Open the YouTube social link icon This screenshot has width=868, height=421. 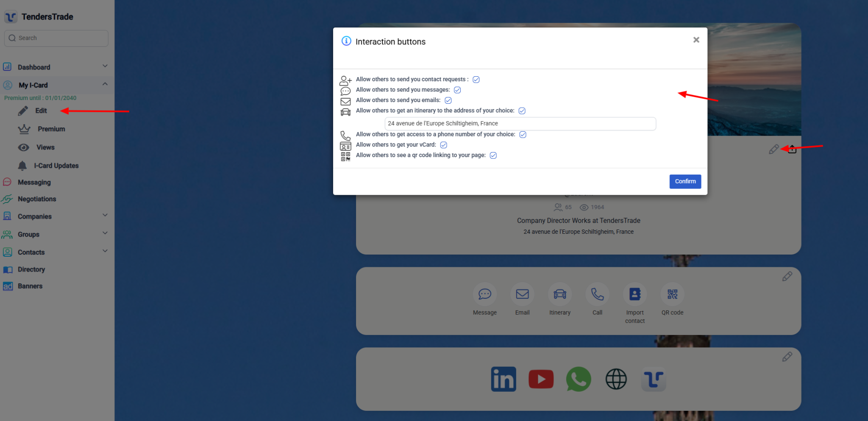tap(541, 379)
